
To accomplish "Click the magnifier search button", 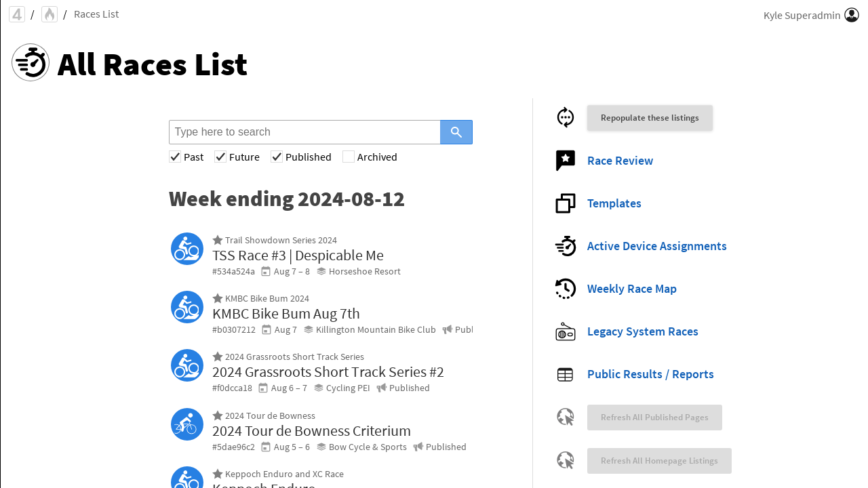I will click(456, 132).
